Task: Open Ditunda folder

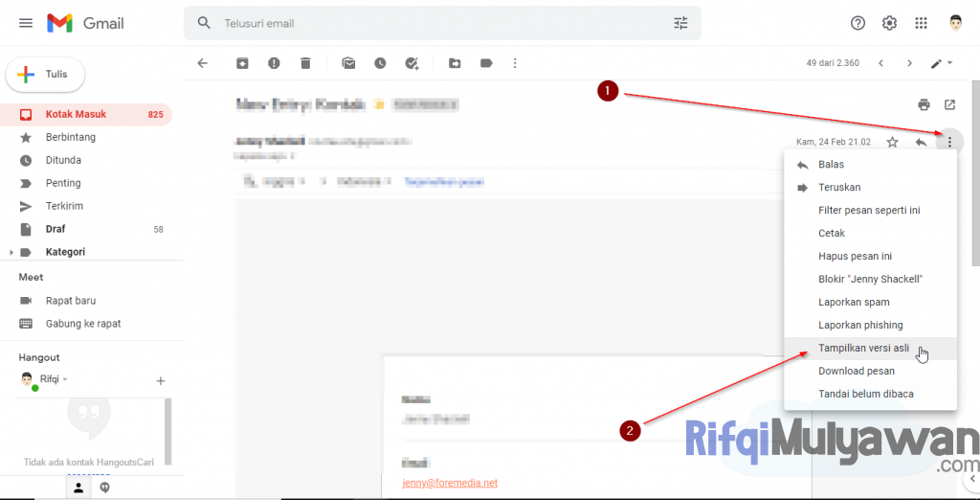Action: tap(85, 160)
